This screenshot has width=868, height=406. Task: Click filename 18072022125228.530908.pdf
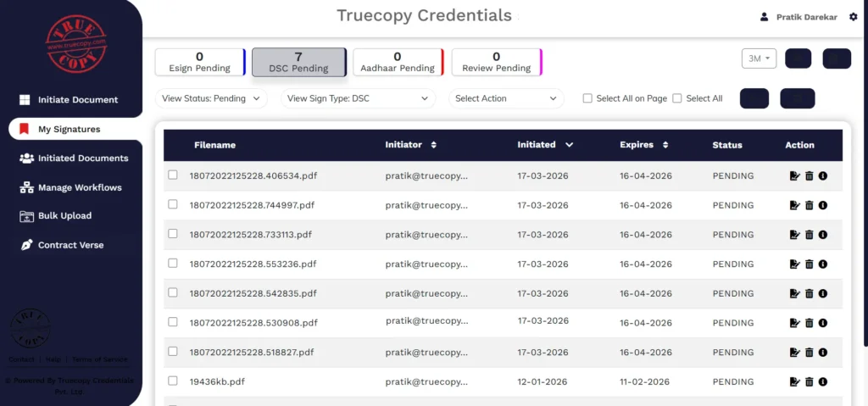253,322
